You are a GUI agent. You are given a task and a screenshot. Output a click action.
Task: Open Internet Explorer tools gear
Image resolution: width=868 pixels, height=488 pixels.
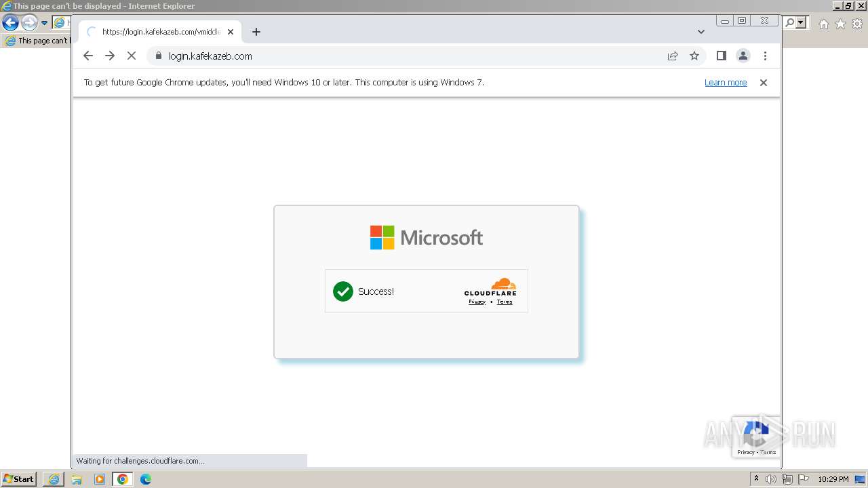(x=857, y=24)
